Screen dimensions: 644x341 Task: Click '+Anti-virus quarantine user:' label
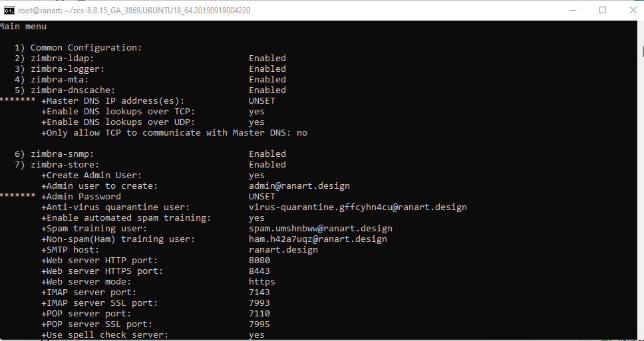click(115, 207)
